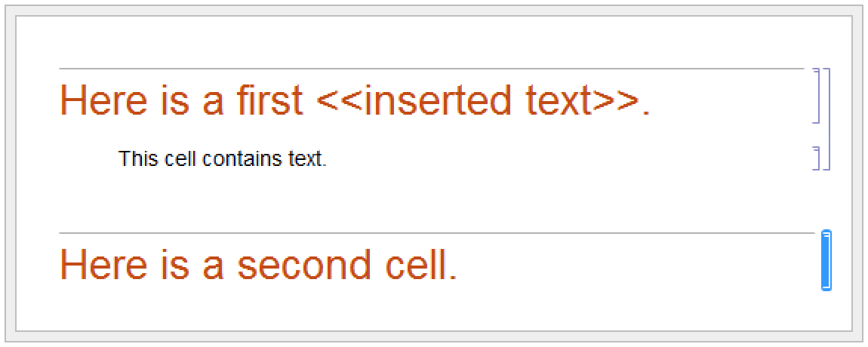Click the word "text." ending the text cell
868x347 pixels.
307,159
